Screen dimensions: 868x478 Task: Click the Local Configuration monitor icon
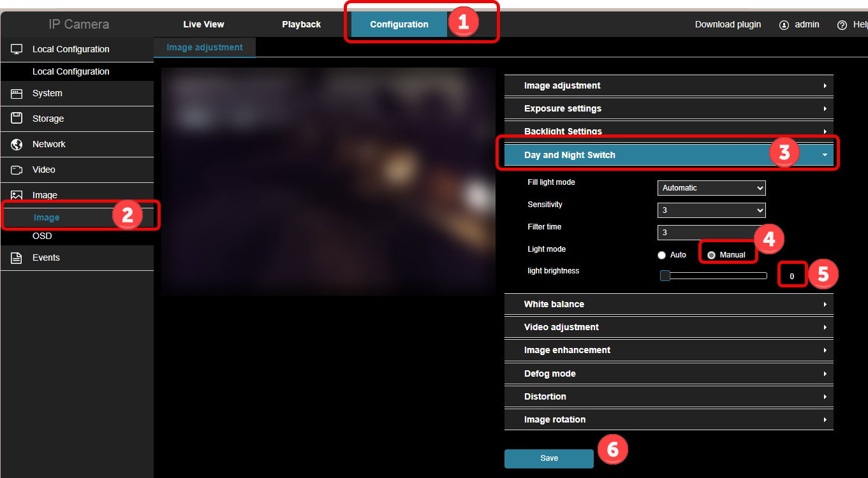(x=17, y=49)
